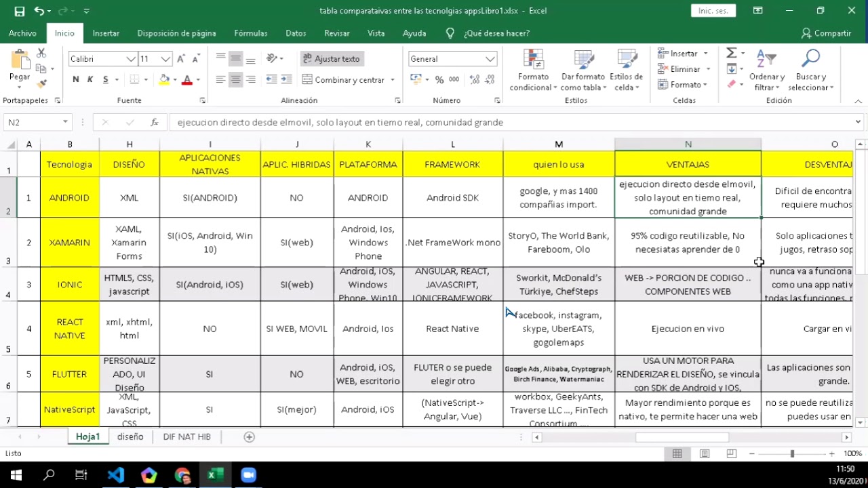This screenshot has height=488, width=868.
Task: Open Formato condicional
Action: [x=534, y=70]
